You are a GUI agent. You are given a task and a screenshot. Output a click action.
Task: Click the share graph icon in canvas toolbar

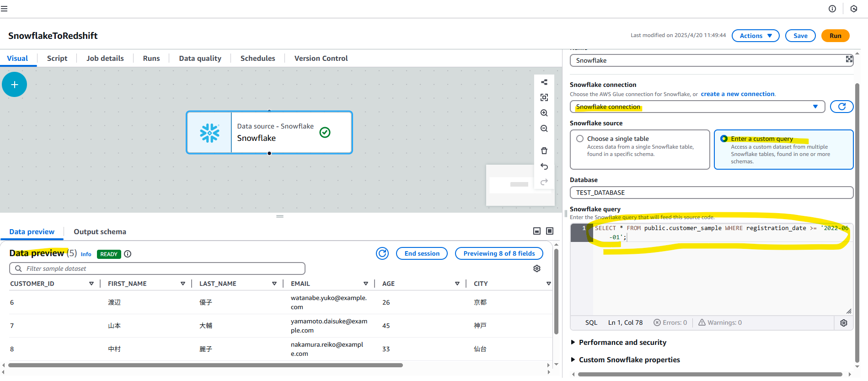(544, 82)
